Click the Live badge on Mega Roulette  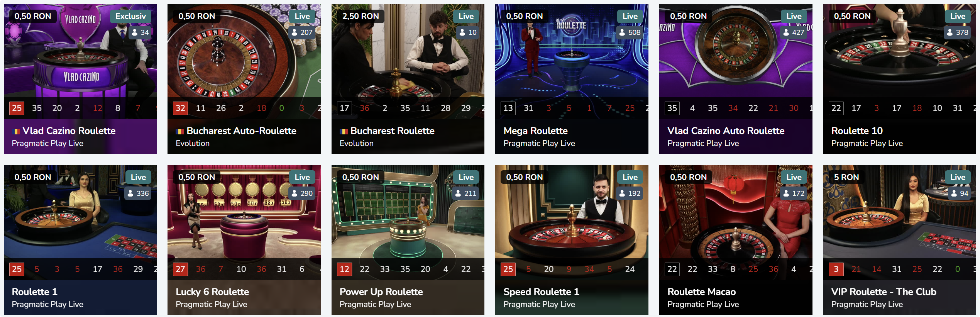630,16
